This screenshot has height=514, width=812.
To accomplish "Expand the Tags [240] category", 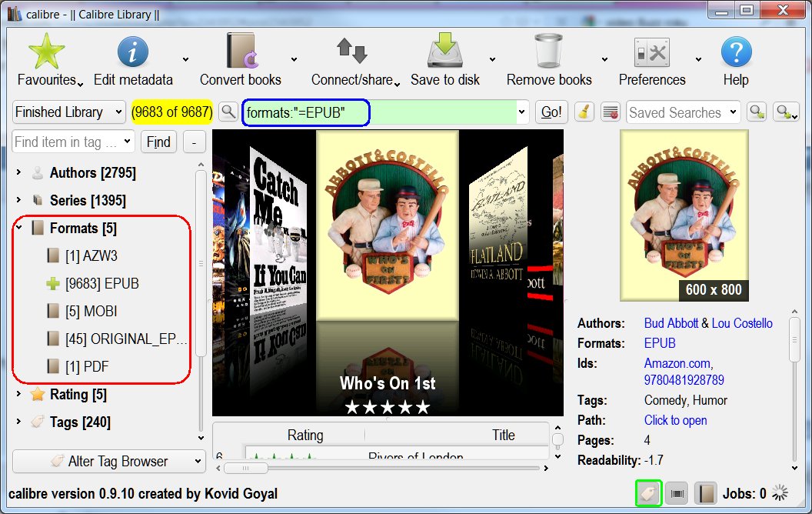I will pyautogui.click(x=19, y=422).
